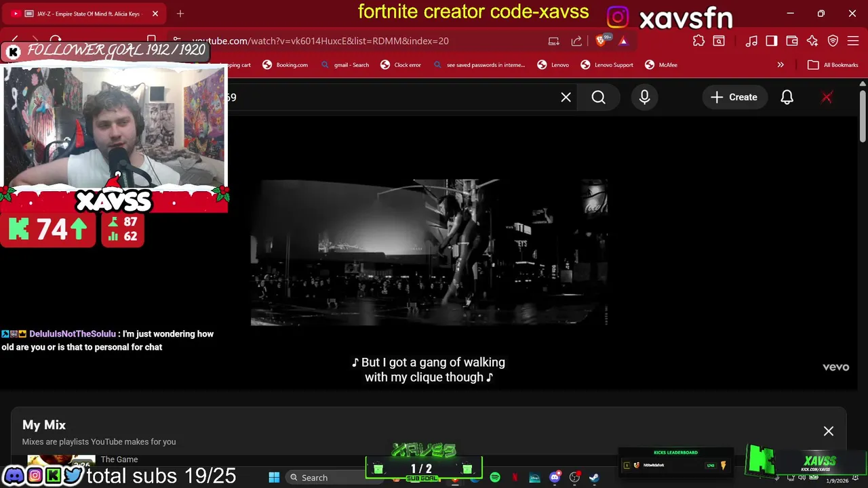Open Spotify from the taskbar
868x488 pixels.
click(495, 478)
